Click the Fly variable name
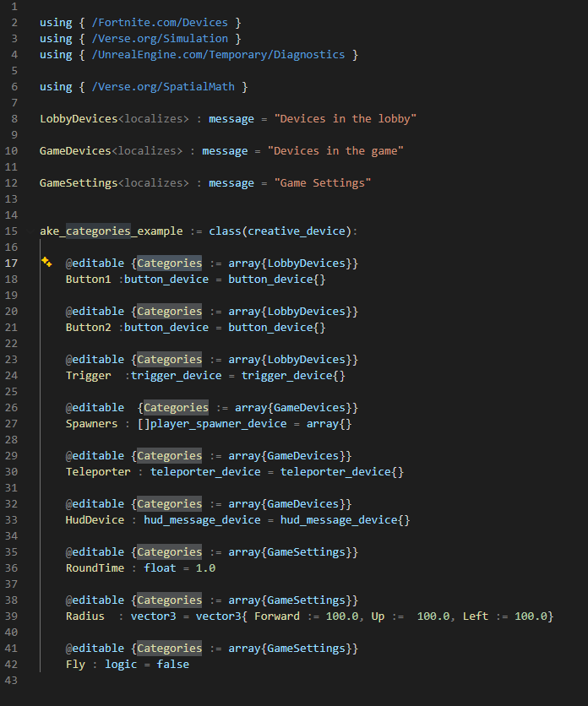This screenshot has width=588, height=706. [x=75, y=665]
